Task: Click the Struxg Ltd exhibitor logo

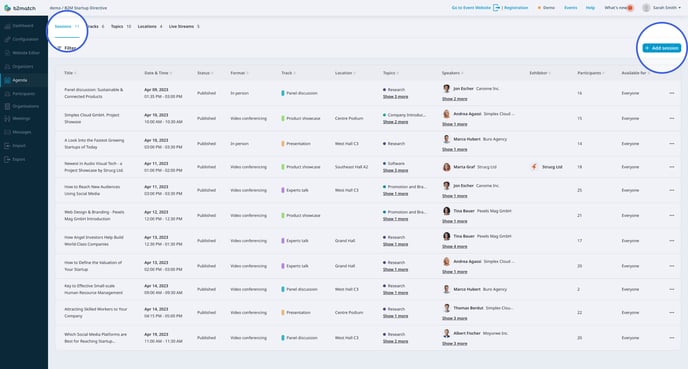Action: point(534,167)
